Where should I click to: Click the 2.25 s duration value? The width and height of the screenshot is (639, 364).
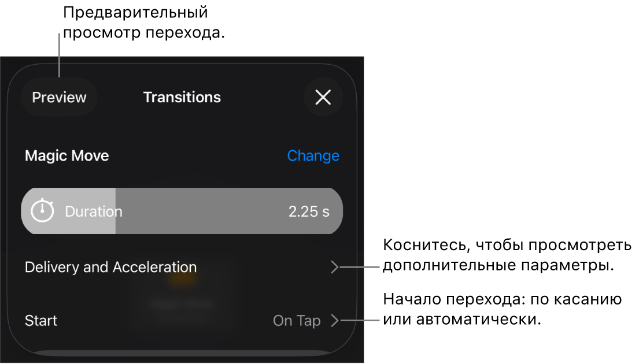tap(309, 211)
